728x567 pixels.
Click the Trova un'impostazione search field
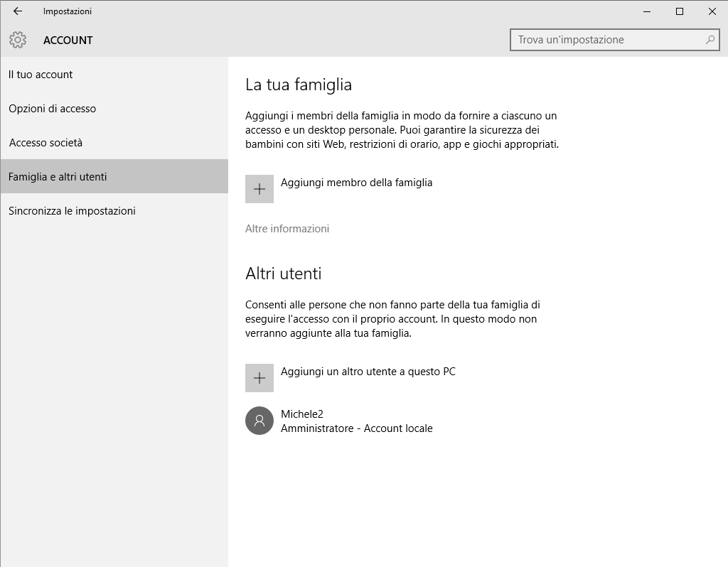click(615, 40)
